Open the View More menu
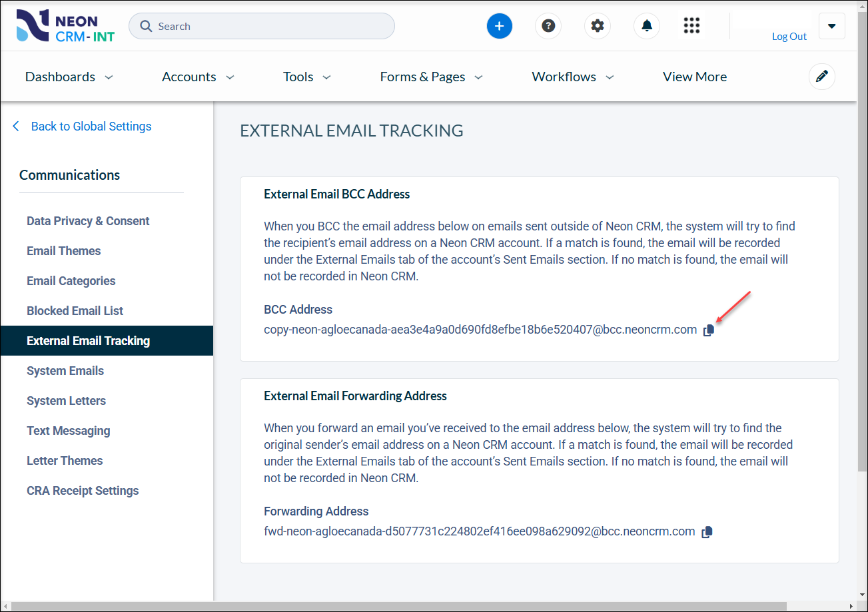Viewport: 868px width, 612px height. [x=695, y=77]
